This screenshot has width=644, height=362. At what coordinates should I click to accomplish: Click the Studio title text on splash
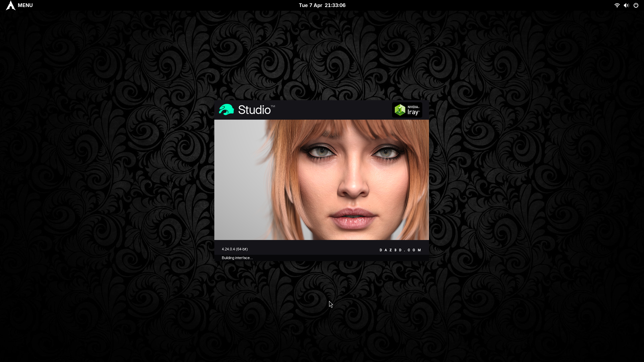[x=254, y=110]
